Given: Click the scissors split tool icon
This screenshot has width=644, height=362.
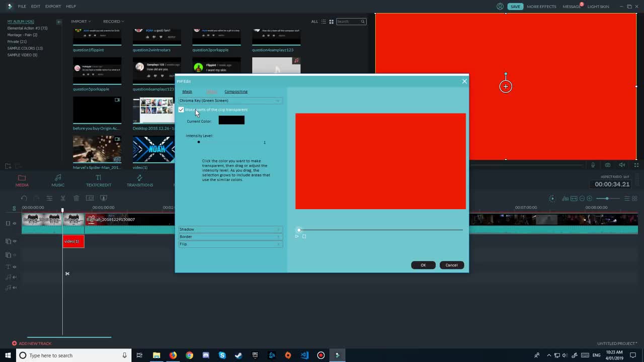Looking at the screenshot, I should [x=63, y=198].
